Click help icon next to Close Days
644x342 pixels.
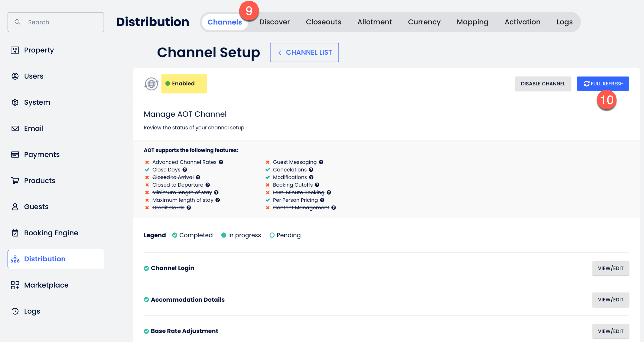[185, 170]
